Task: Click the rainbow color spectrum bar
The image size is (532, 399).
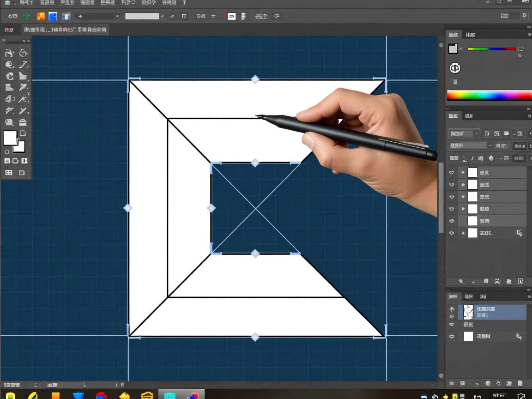Action: pyautogui.click(x=489, y=96)
